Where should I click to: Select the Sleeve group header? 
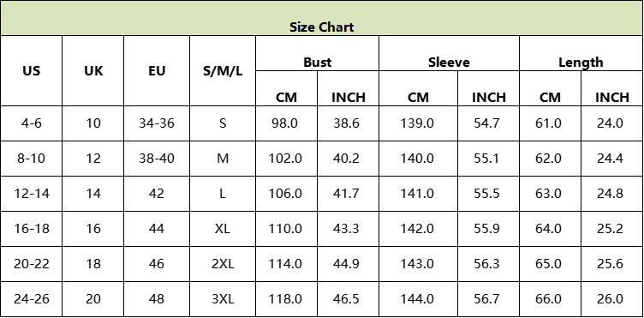point(449,53)
